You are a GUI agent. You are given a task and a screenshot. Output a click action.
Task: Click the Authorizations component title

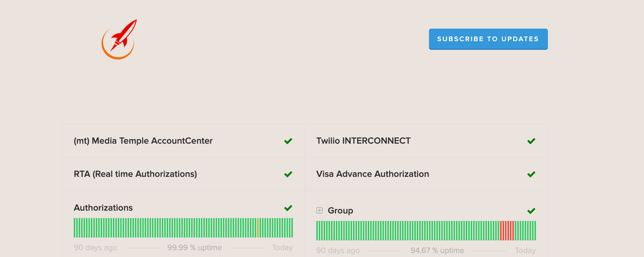pyautogui.click(x=103, y=208)
